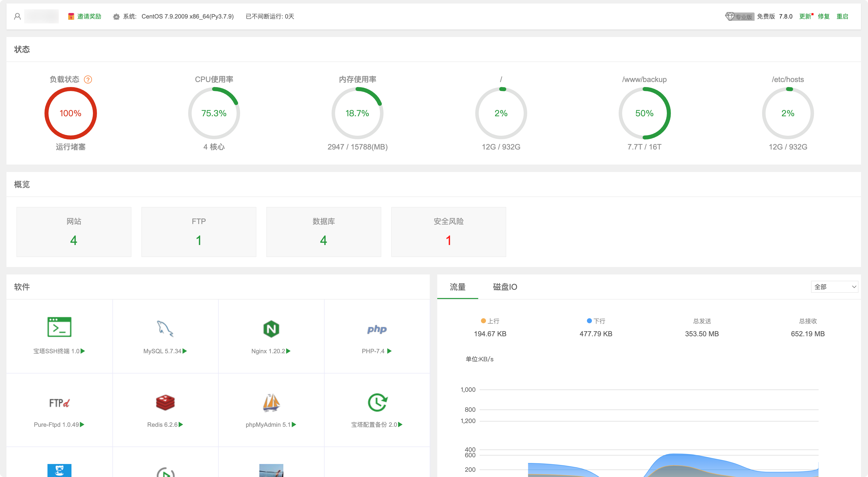868x477 pixels.
Task: Switch to the 磁盘IO tab
Action: tap(505, 287)
